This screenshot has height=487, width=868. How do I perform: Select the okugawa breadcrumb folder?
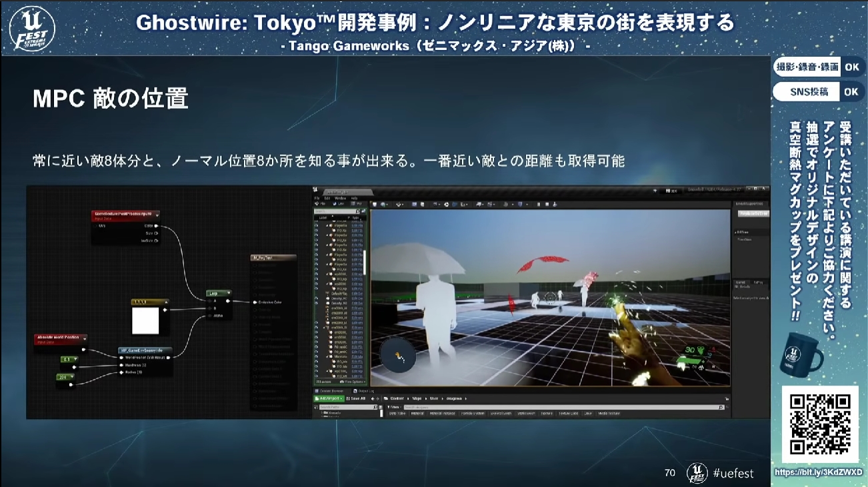point(454,398)
